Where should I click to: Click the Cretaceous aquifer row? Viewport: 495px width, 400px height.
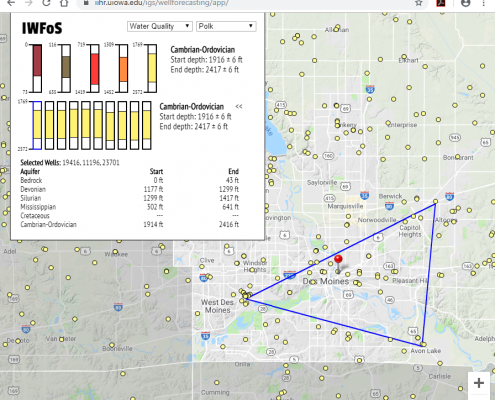130,216
